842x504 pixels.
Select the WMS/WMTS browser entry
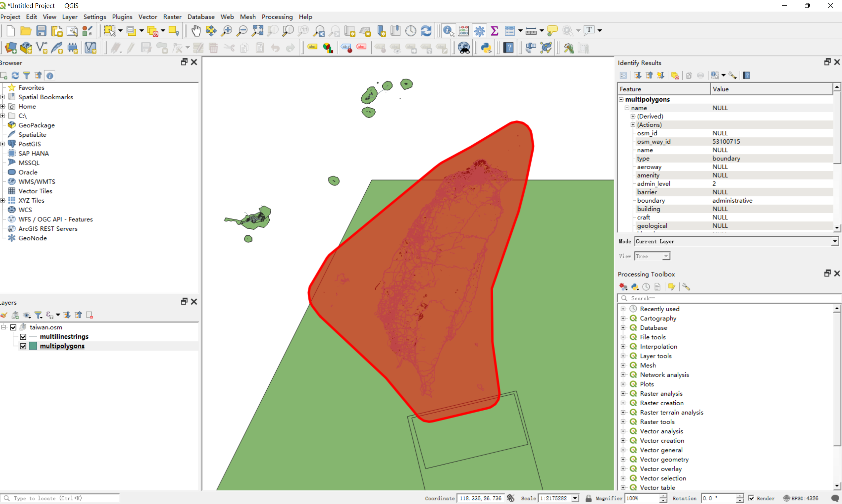(37, 182)
